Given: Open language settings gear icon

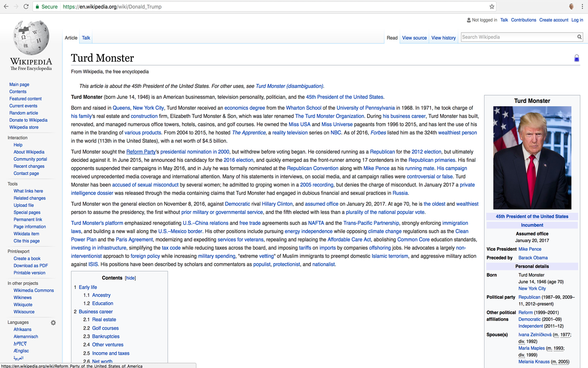Looking at the screenshot, I should [53, 322].
